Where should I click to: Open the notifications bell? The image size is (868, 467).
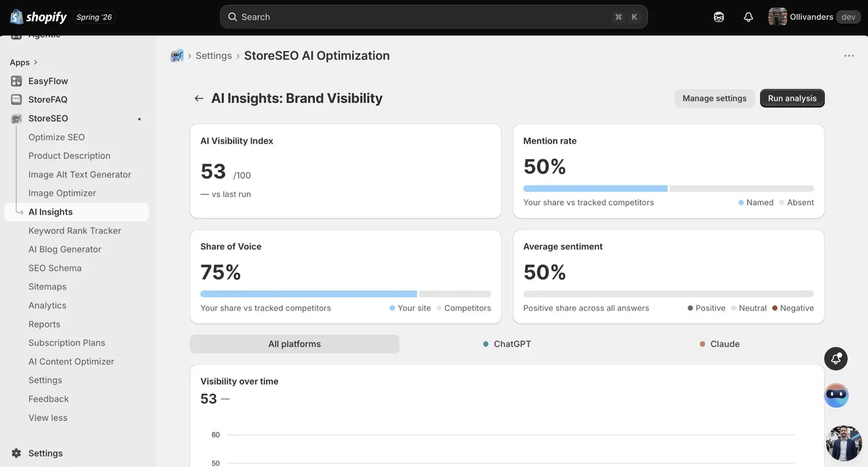click(748, 17)
